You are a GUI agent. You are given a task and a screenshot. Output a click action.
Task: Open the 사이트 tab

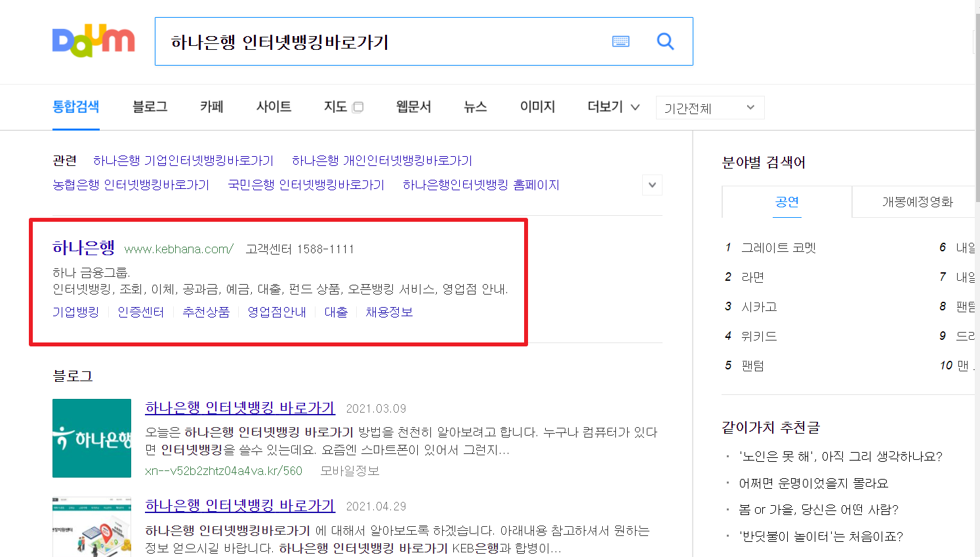tap(274, 106)
